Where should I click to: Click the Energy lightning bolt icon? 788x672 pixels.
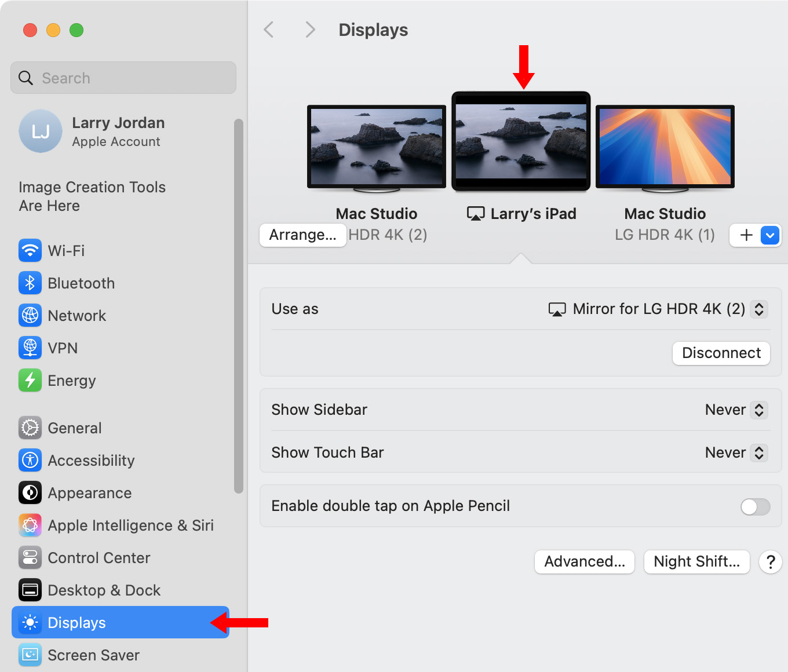30,380
